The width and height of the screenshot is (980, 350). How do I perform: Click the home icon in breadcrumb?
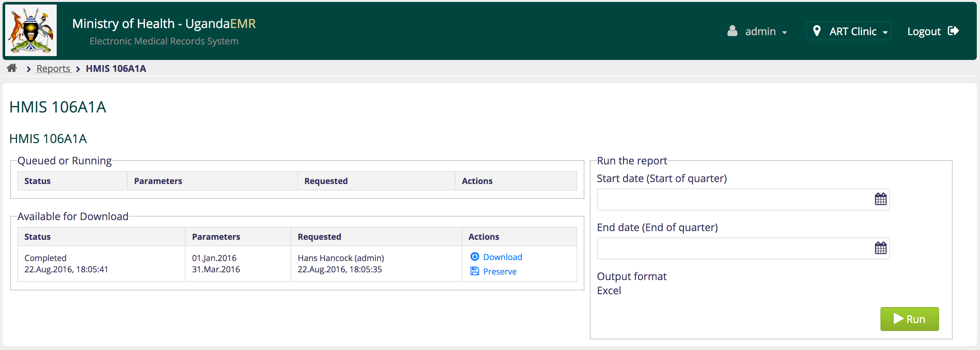tap(12, 68)
